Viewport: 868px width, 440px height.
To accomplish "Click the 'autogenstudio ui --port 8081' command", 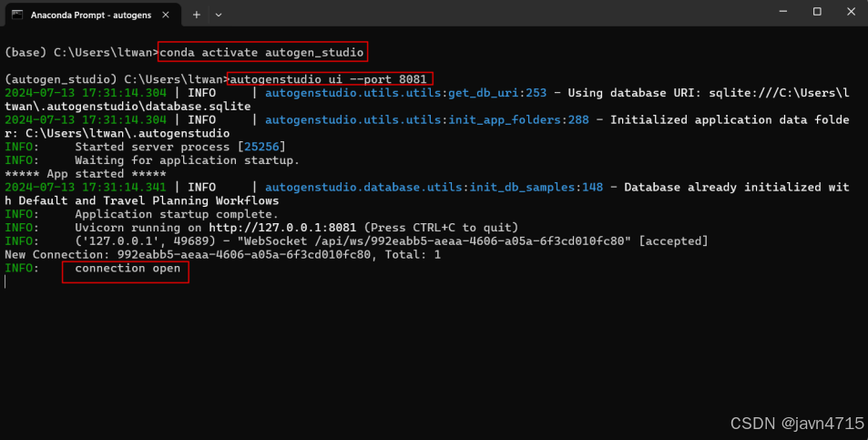I will click(x=328, y=79).
